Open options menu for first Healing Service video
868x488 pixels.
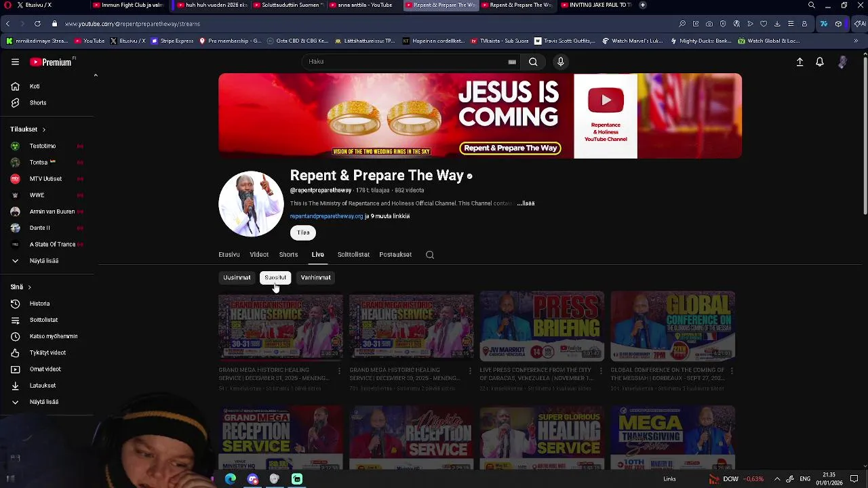(x=339, y=371)
